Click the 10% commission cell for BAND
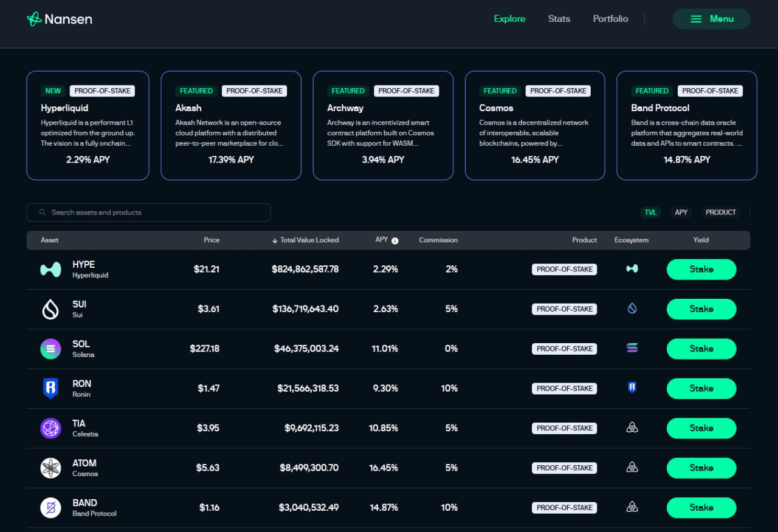Viewport: 778px width, 532px height. pos(449,507)
